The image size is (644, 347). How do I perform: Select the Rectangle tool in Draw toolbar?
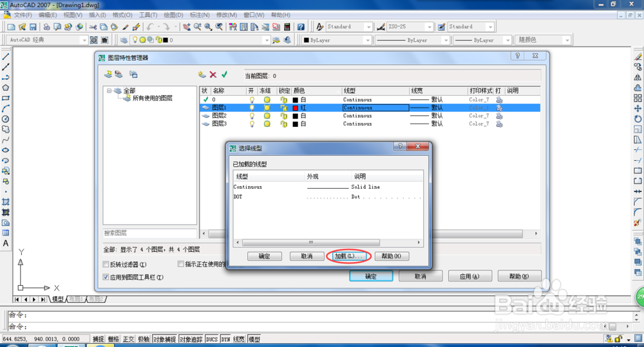6,98
